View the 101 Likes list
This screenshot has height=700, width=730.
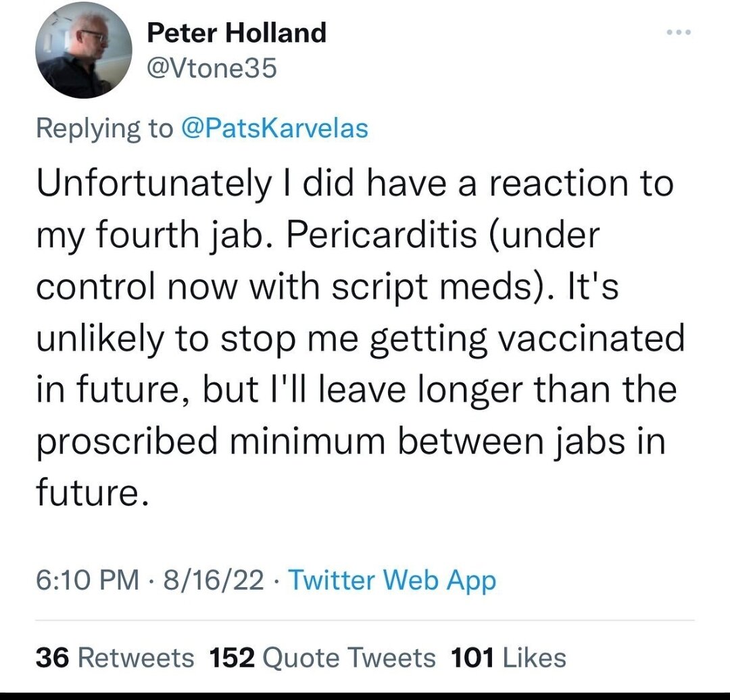click(509, 657)
